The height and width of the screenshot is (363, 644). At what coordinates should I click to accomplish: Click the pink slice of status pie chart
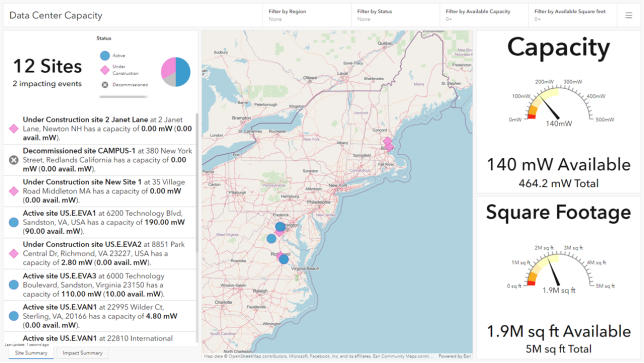coord(168,68)
